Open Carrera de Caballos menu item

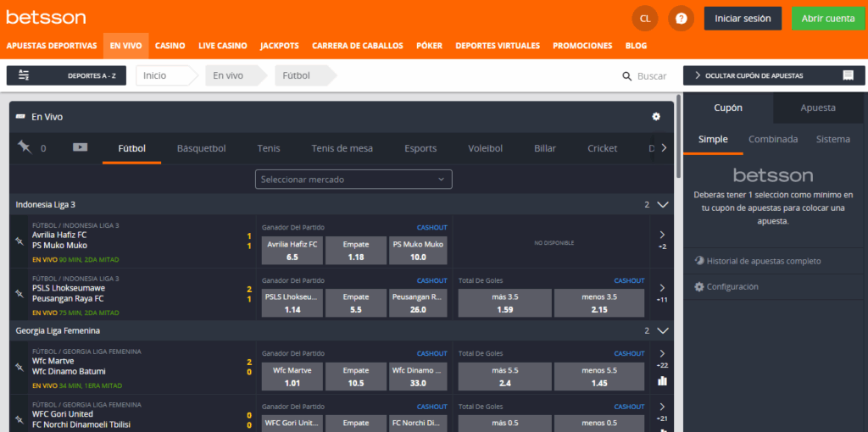[358, 46]
